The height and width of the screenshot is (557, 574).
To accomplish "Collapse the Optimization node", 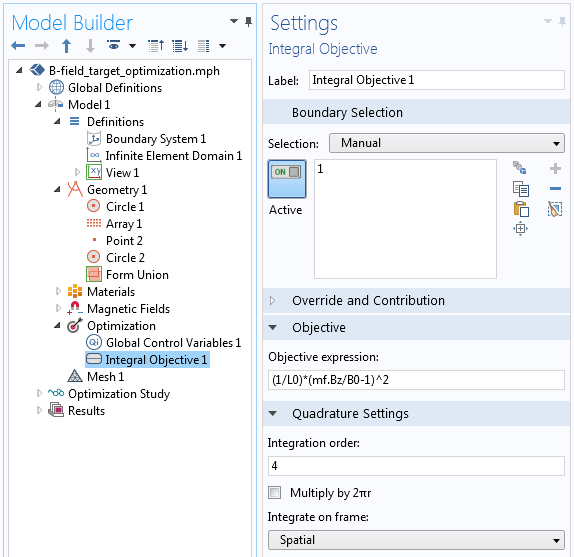I will [x=57, y=325].
